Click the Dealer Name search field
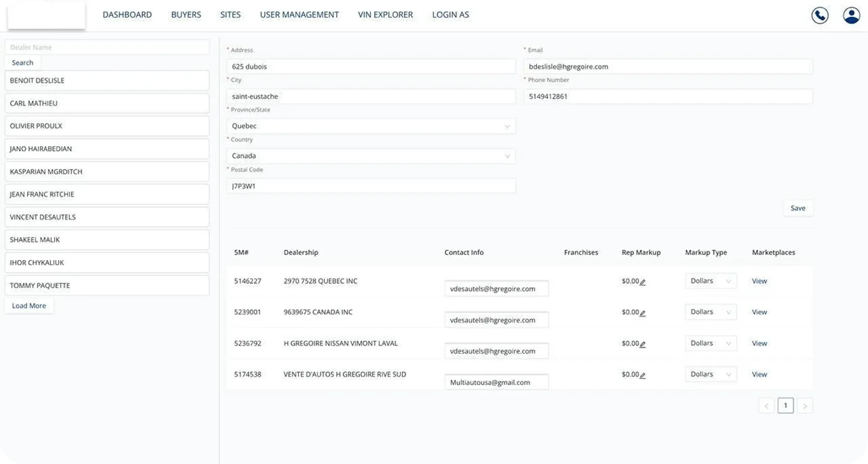 tap(107, 47)
